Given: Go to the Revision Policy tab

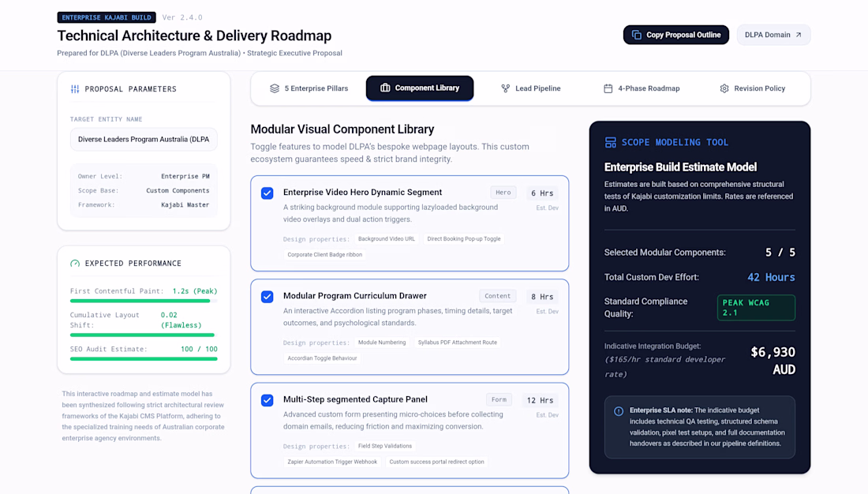Looking at the screenshot, I should [752, 88].
